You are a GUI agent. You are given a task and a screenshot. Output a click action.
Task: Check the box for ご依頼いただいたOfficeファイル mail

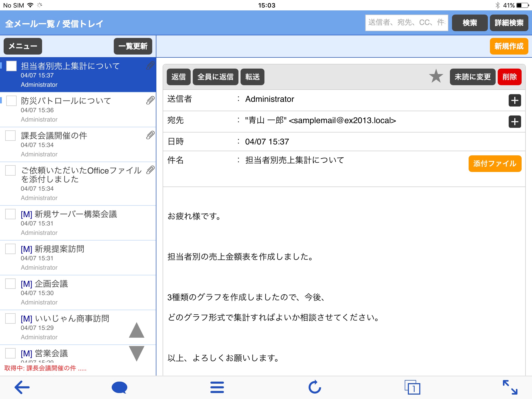coord(11,170)
